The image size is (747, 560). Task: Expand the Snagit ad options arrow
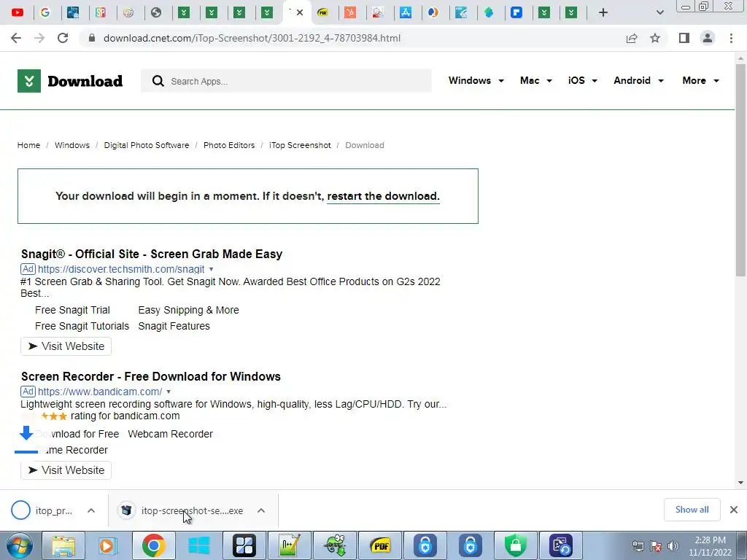[211, 269]
